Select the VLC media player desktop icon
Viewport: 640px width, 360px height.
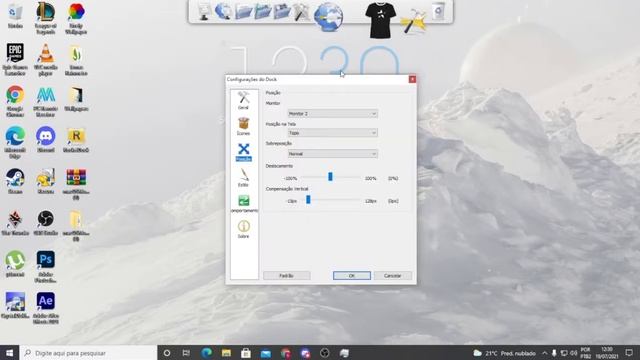point(45,60)
